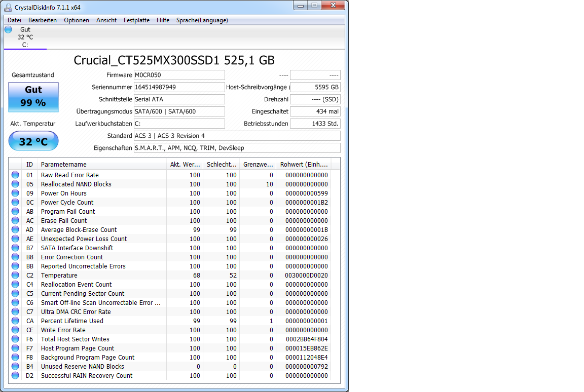Image resolution: width=584 pixels, height=392 pixels.
Task: Select the Power On Hours parameter name
Action: point(64,193)
